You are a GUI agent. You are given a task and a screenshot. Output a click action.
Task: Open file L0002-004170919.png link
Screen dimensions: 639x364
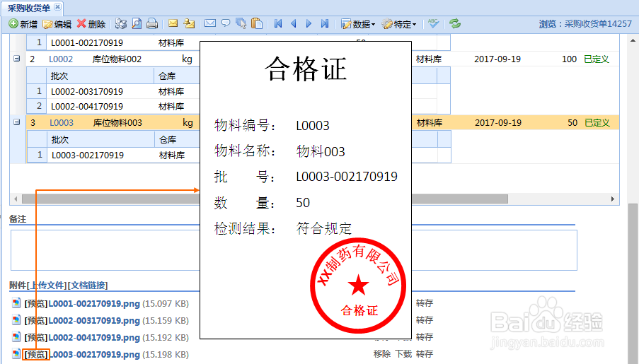[94, 338]
